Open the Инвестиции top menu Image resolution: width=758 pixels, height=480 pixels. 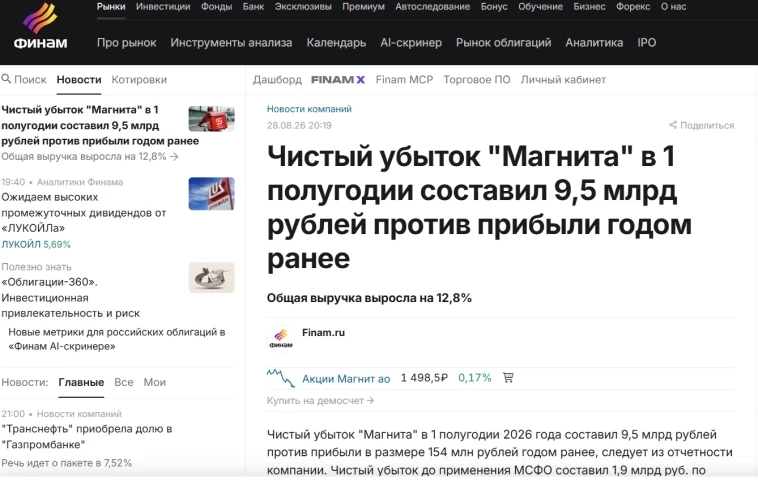(x=163, y=7)
